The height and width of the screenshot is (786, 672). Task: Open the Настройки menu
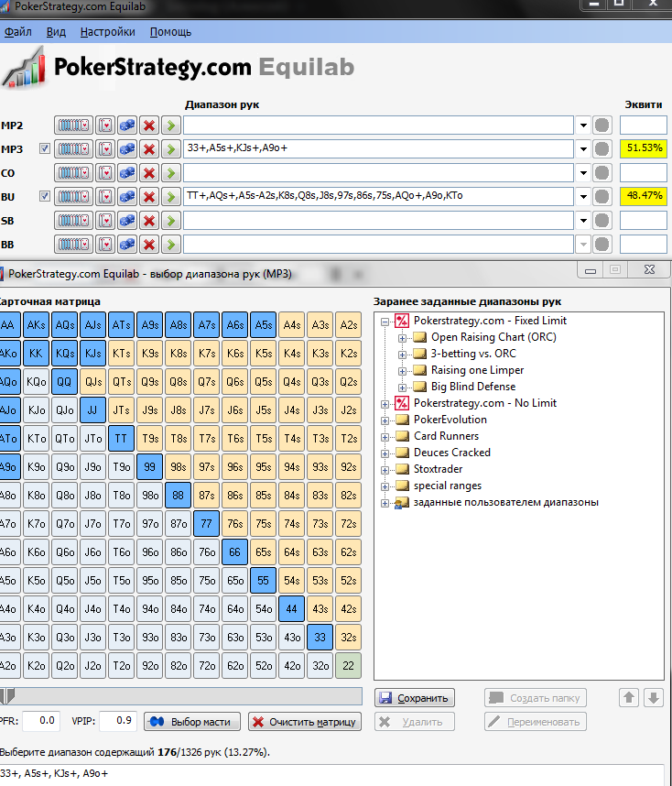108,32
